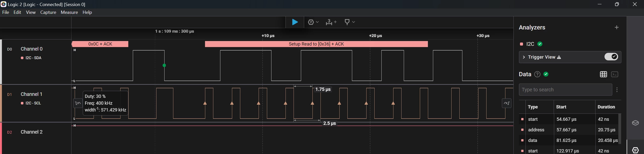644x154 pixels.
Task: Click the D0 channel index label
Action: pyautogui.click(x=9, y=49)
